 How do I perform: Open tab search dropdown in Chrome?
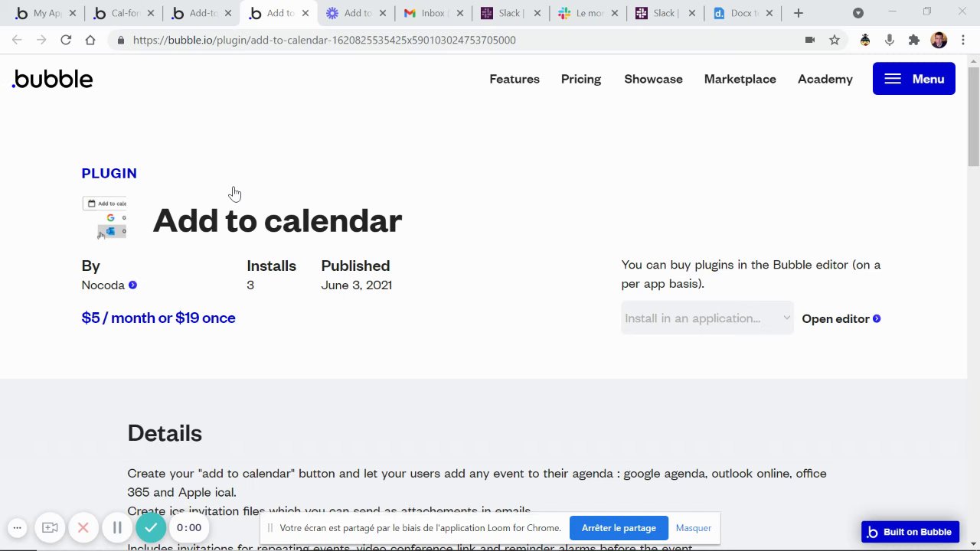[x=858, y=13]
